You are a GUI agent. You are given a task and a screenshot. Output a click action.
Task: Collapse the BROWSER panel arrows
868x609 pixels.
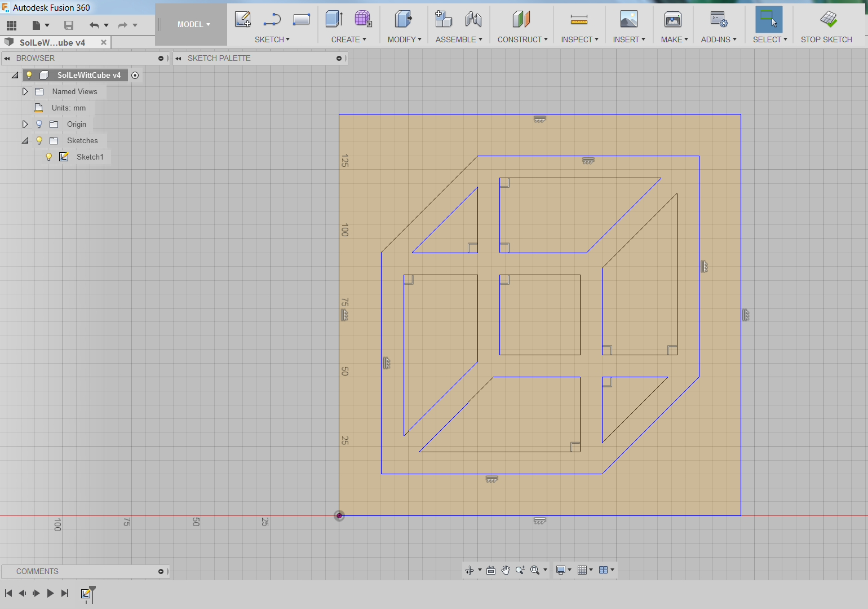click(7, 58)
